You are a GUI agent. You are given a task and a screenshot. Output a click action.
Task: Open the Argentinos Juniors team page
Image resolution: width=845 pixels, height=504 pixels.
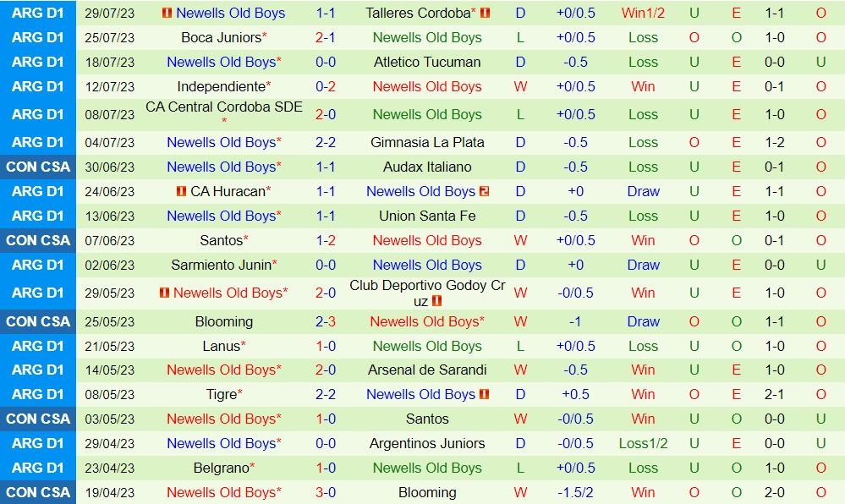pyautogui.click(x=427, y=444)
